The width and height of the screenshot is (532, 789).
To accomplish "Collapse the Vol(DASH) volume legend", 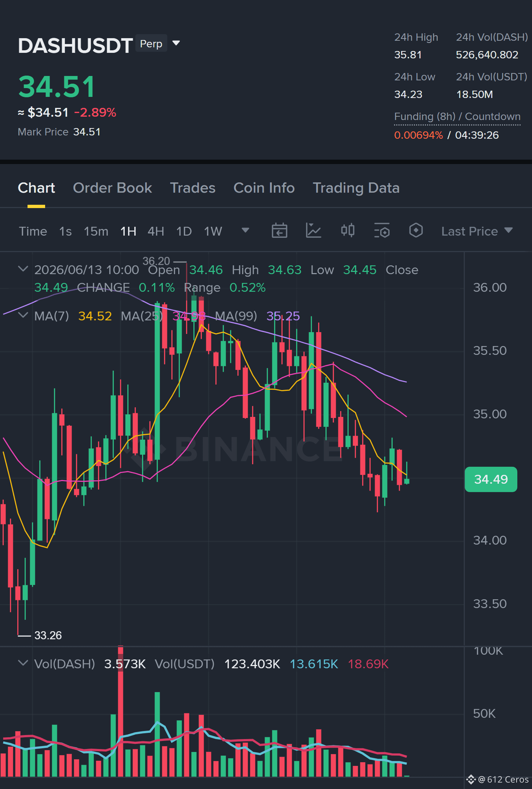I will 23,663.
